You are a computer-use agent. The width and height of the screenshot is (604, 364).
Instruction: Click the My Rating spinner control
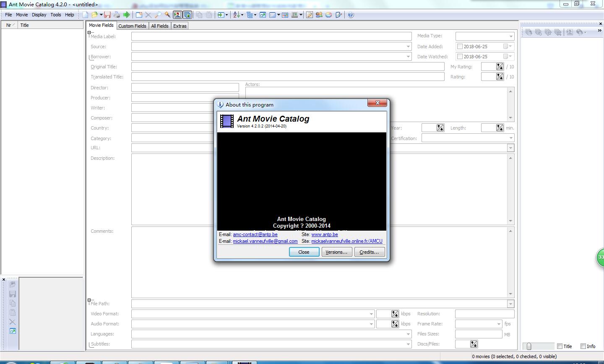pos(500,67)
